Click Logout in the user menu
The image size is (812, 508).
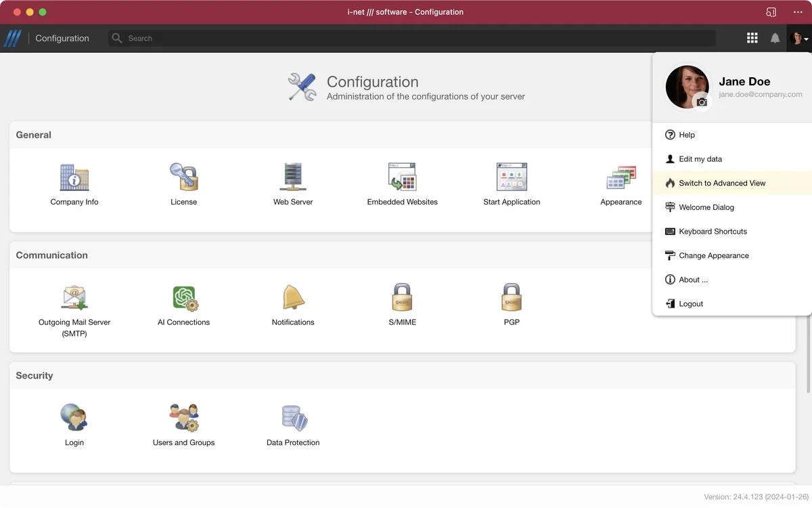point(690,304)
